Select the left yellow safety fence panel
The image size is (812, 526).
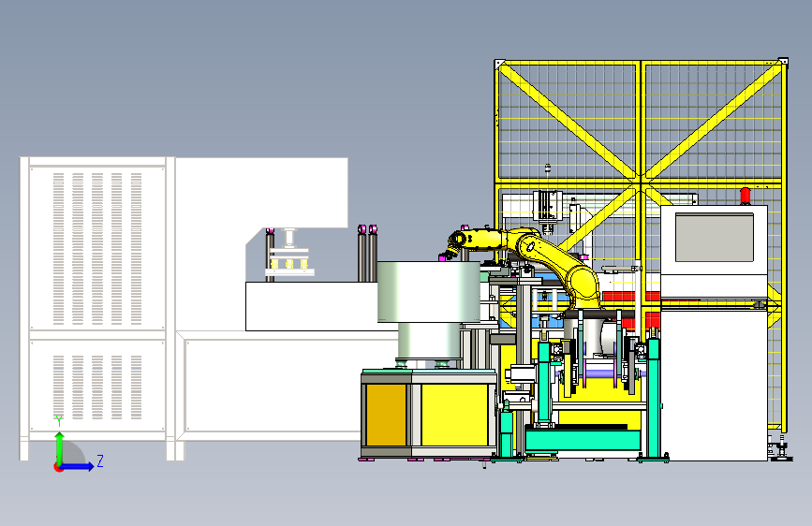coord(568,123)
